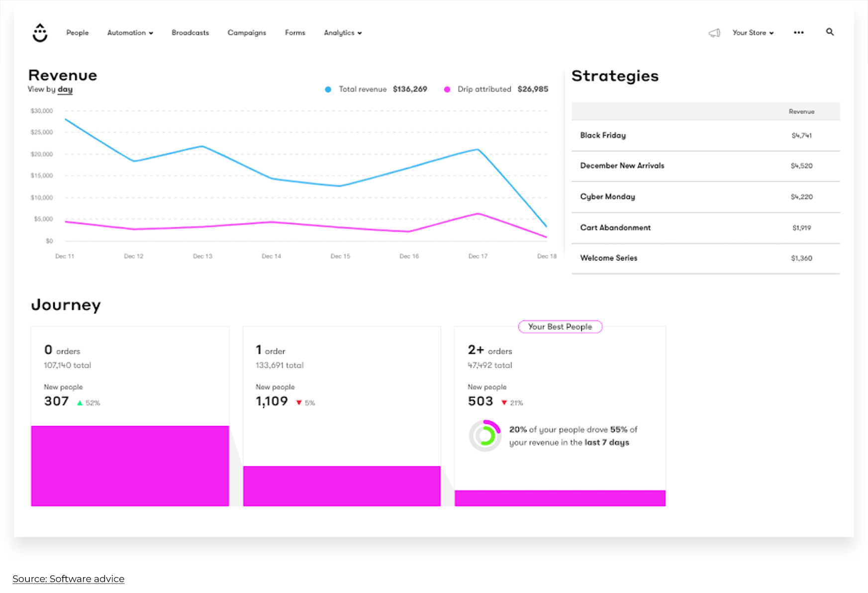The width and height of the screenshot is (868, 593).
Task: Click the Drip logo icon
Action: (39, 32)
